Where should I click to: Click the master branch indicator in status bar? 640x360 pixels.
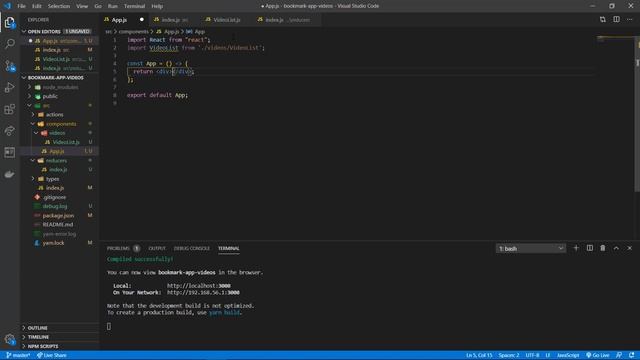click(x=18, y=355)
